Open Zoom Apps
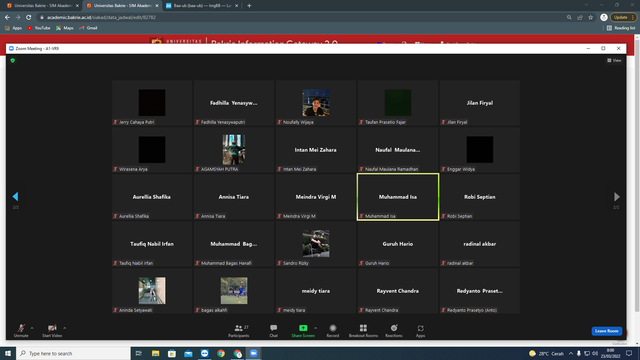Viewport: 640px width, 360px height. coord(420,331)
